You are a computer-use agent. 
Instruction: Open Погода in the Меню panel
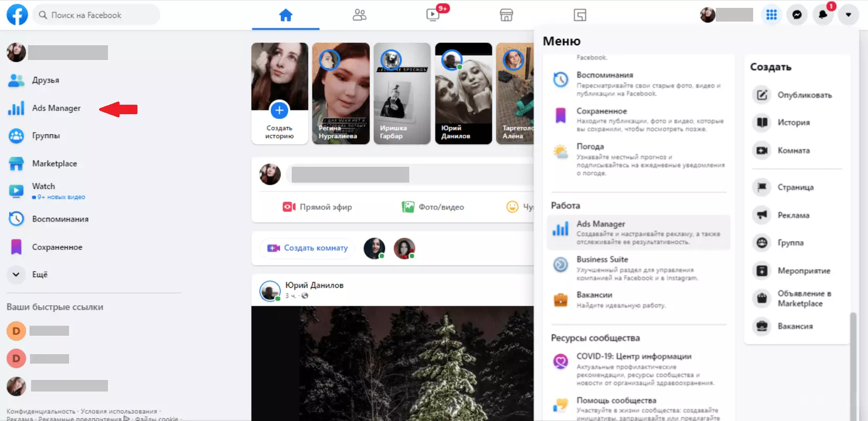(x=638, y=159)
